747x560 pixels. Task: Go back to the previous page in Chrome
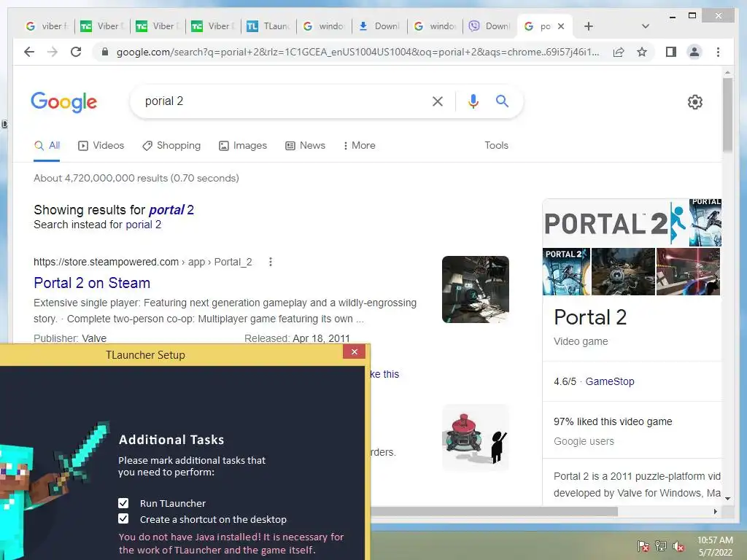[x=29, y=52]
